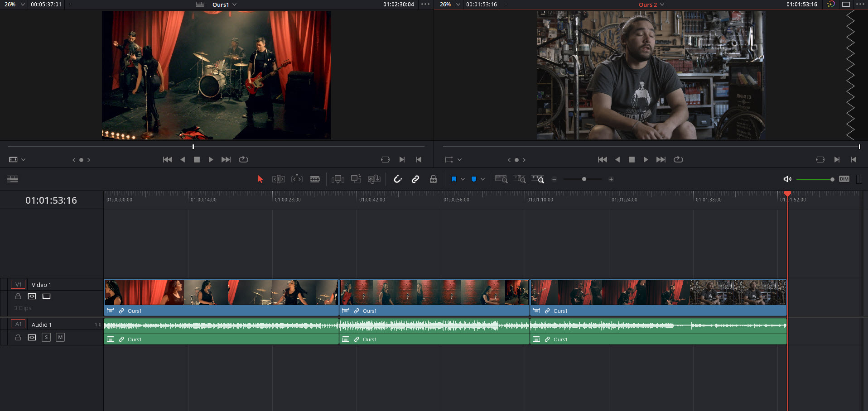Click Mark In button in source viewer
The image size is (868, 411).
coord(402,159)
